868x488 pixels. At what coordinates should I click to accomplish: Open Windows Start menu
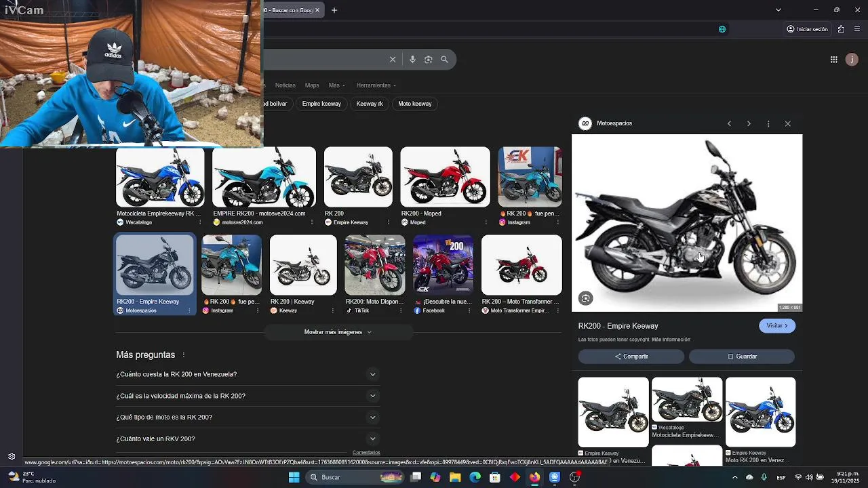click(x=294, y=477)
